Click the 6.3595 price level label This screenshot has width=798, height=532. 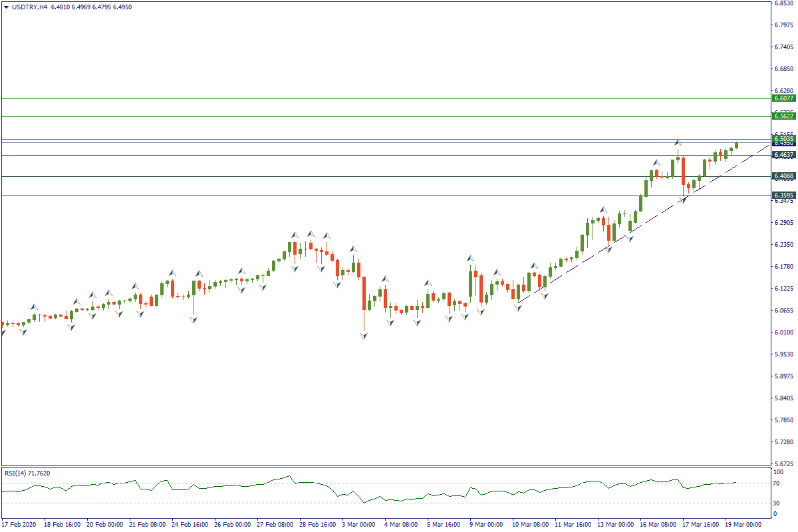(783, 196)
